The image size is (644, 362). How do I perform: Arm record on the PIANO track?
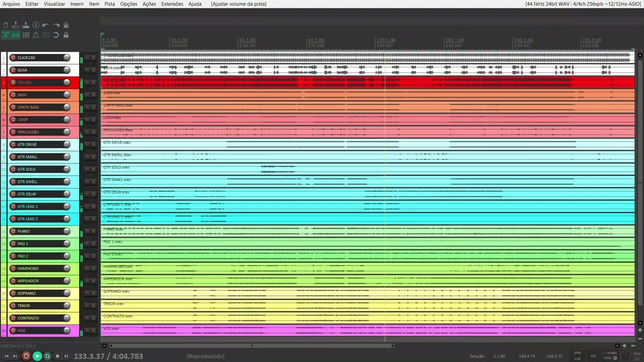pyautogui.click(x=13, y=231)
